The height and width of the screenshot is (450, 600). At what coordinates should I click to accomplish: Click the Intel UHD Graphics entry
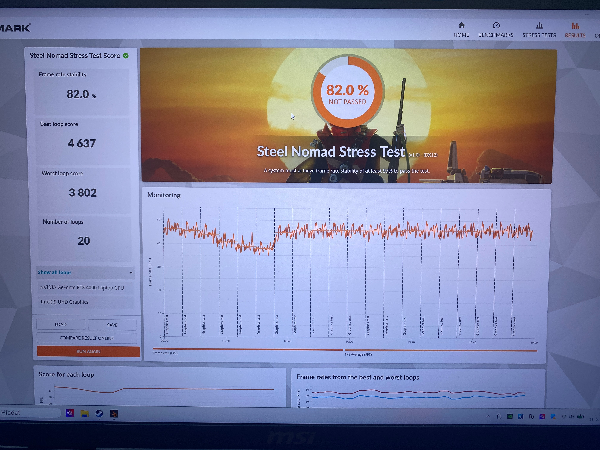(86, 302)
